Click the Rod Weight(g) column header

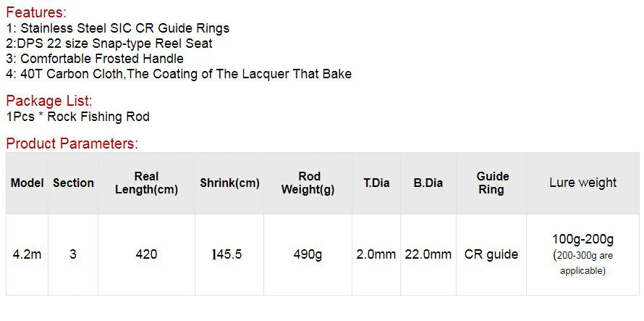(308, 183)
